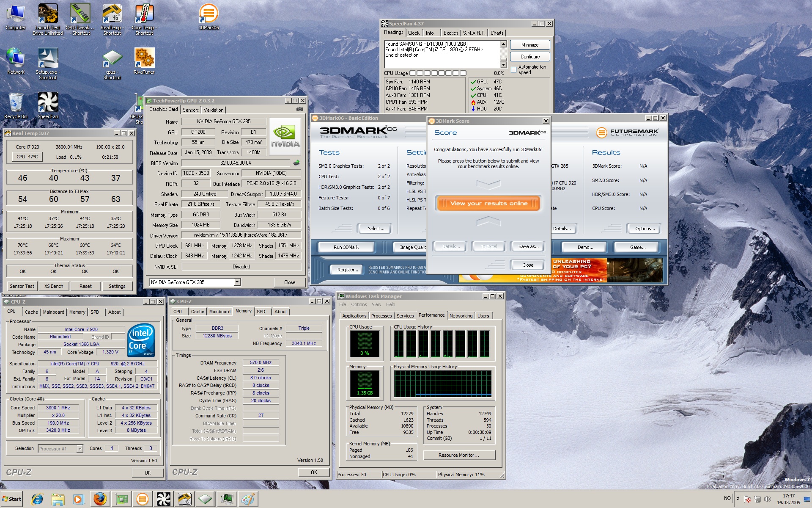Screen dimensions: 812x508
Task: Open the Core Temp shortcut desktop icon
Action: point(144,19)
